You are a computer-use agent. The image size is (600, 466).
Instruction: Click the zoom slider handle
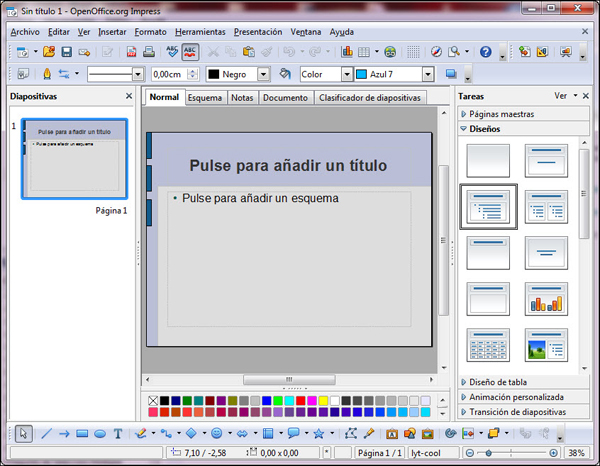click(488, 453)
